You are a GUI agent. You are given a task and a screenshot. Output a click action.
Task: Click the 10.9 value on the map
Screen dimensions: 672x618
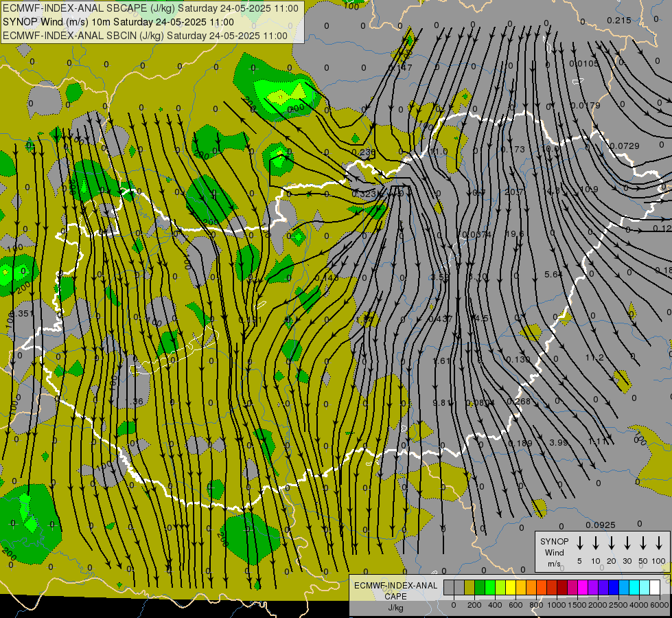589,190
